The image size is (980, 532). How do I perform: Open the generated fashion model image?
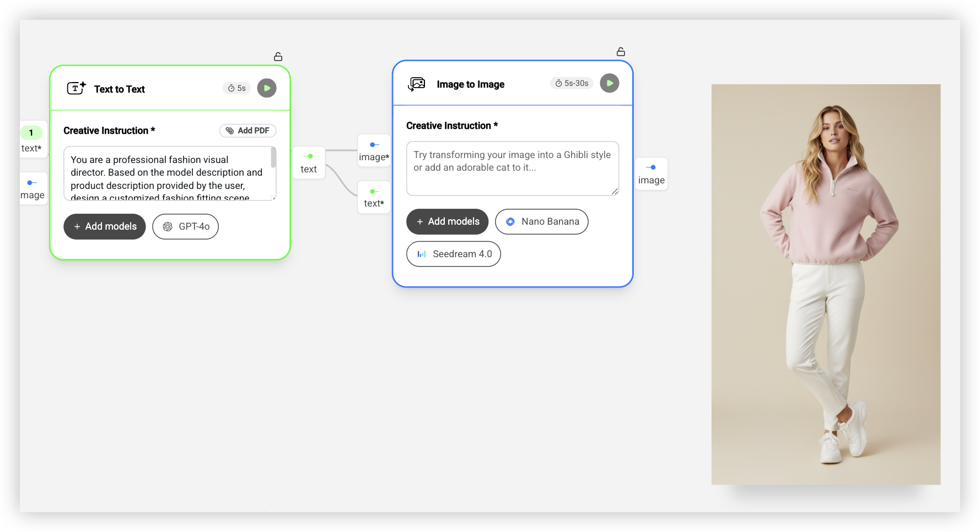(826, 284)
